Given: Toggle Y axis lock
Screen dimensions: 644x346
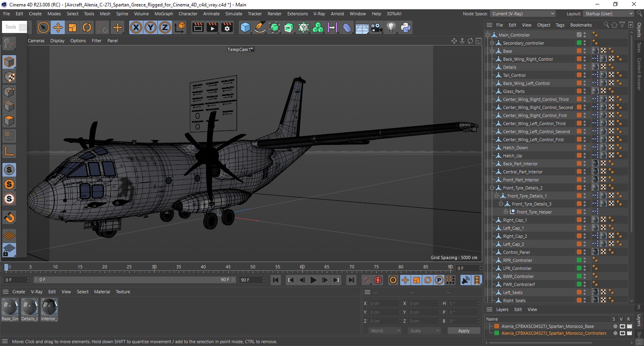Looking at the screenshot, I should (x=151, y=27).
